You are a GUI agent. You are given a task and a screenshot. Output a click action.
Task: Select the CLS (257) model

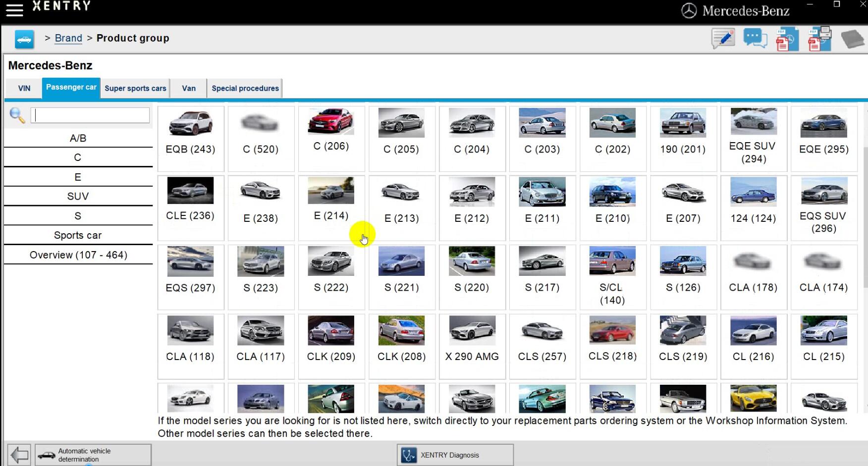[542, 347]
